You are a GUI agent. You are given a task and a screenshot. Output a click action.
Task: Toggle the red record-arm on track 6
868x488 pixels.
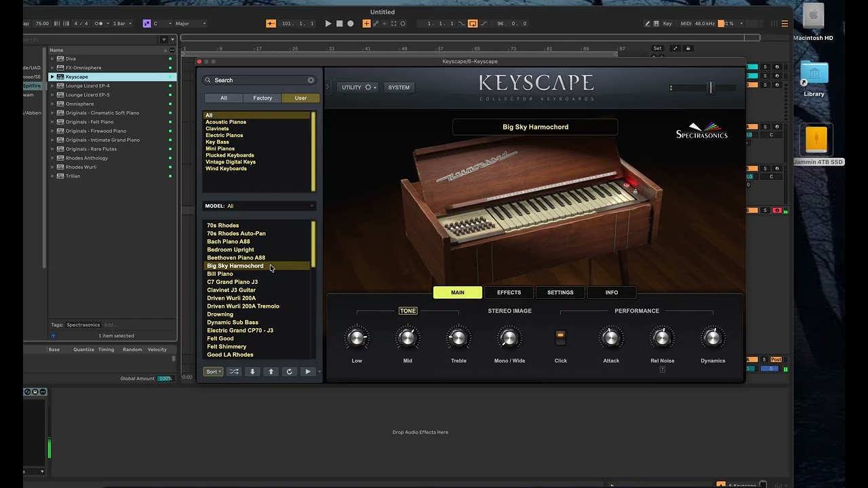click(x=777, y=211)
